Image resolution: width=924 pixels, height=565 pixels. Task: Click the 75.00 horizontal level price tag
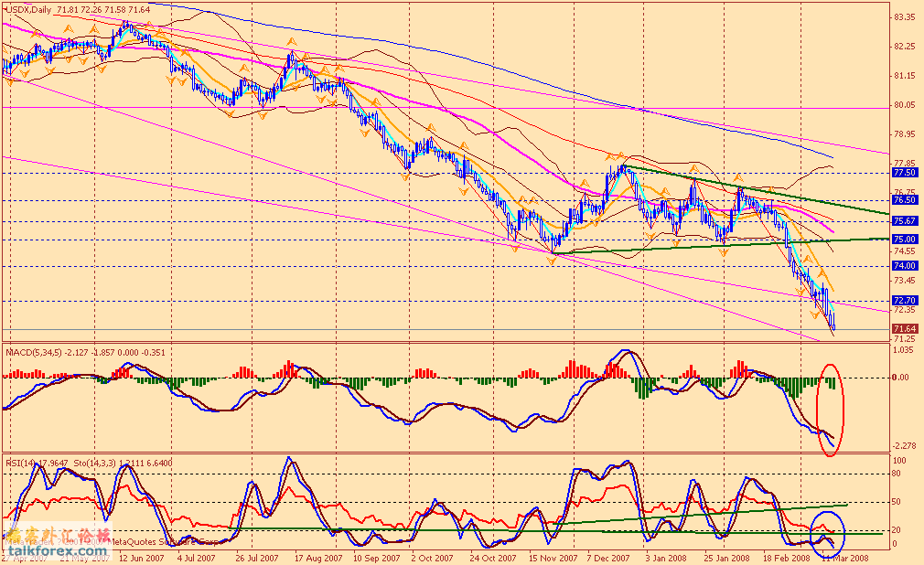pyautogui.click(x=905, y=240)
